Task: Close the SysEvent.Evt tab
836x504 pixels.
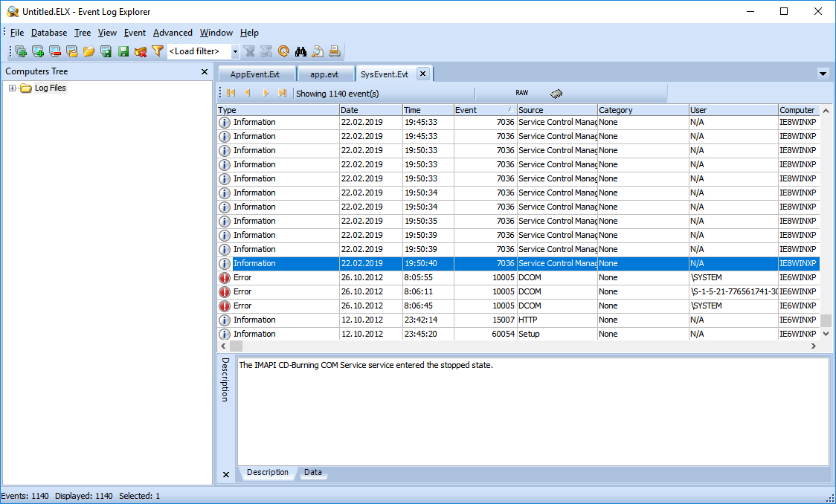Action: (x=422, y=74)
